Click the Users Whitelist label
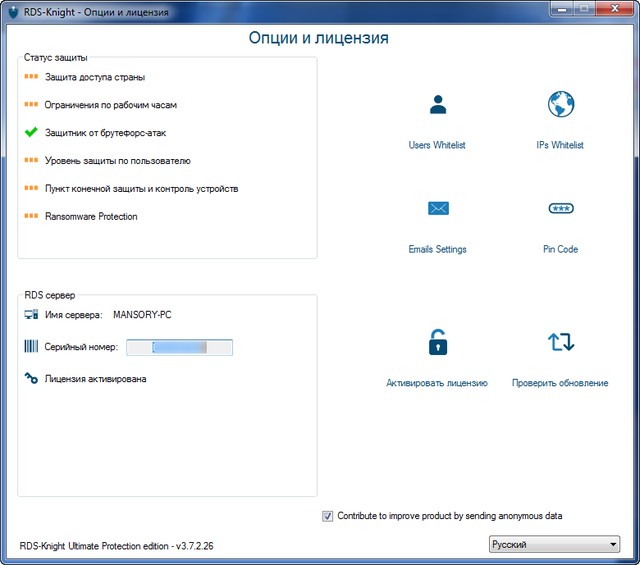The image size is (640, 565). pos(437,145)
